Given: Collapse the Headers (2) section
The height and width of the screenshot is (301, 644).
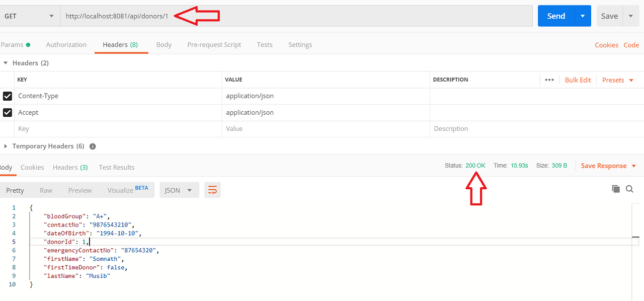Looking at the screenshot, I should 5,62.
